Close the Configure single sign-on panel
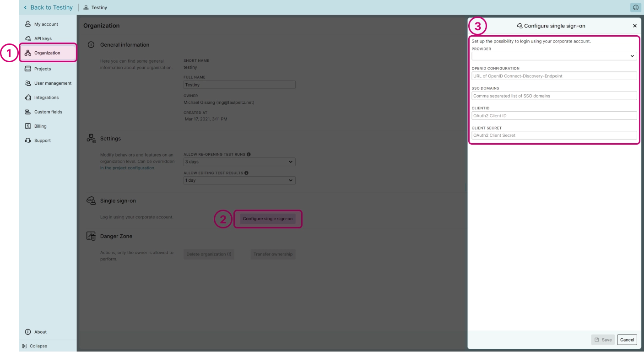This screenshot has height=352, width=644. coord(634,26)
